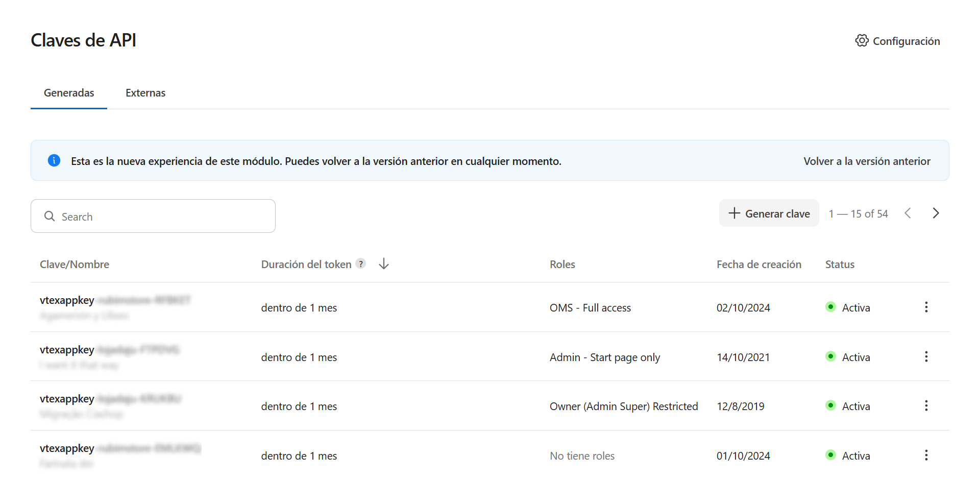Click the help icon beside Duración del token
Image resolution: width=980 pixels, height=478 pixels.
click(361, 264)
